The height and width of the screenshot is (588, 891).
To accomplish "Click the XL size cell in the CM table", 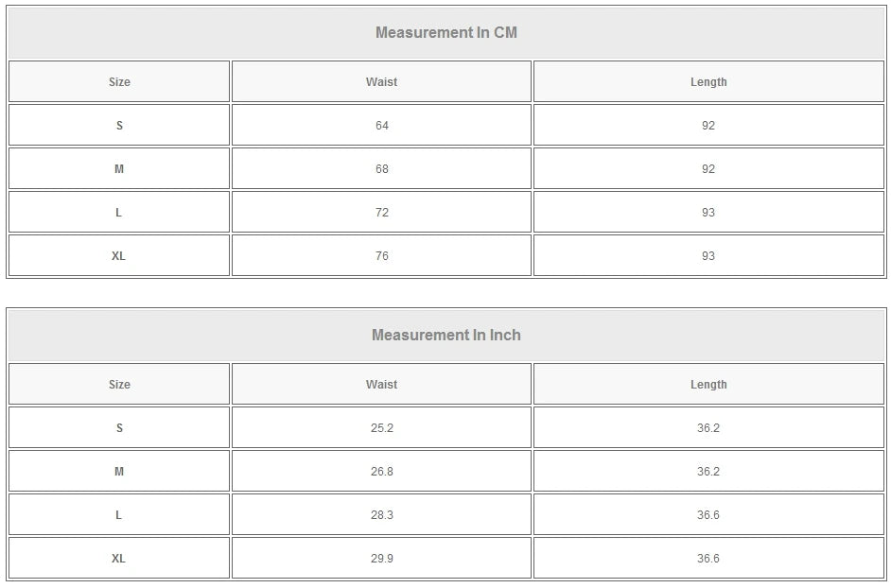I will [x=119, y=256].
